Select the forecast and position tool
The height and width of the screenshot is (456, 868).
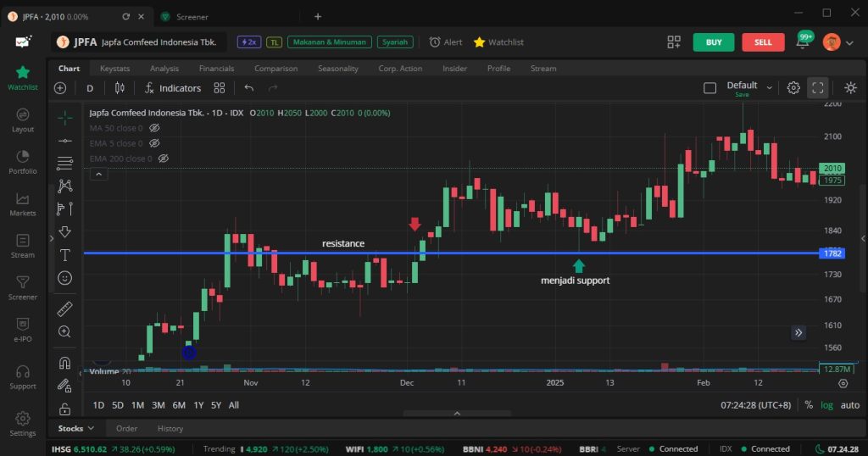click(x=64, y=209)
